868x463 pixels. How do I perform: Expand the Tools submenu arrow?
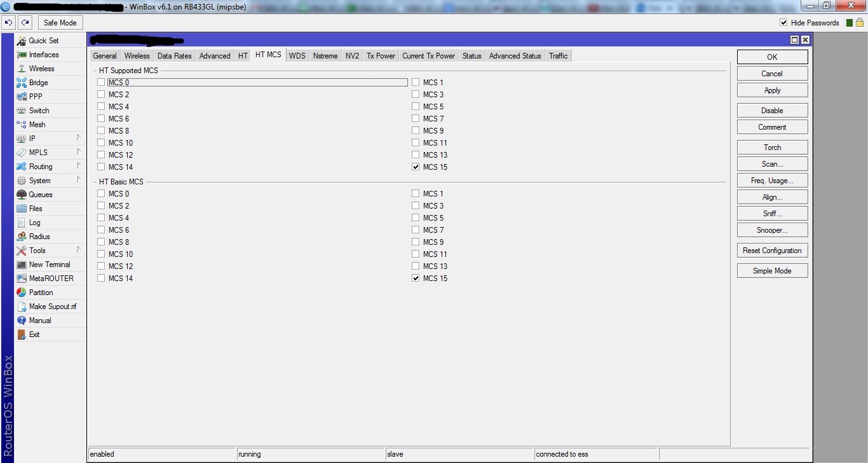[x=79, y=250]
